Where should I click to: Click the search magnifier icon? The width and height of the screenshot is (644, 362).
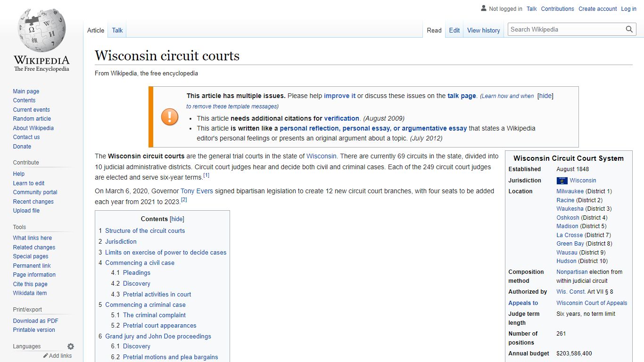[x=629, y=29]
